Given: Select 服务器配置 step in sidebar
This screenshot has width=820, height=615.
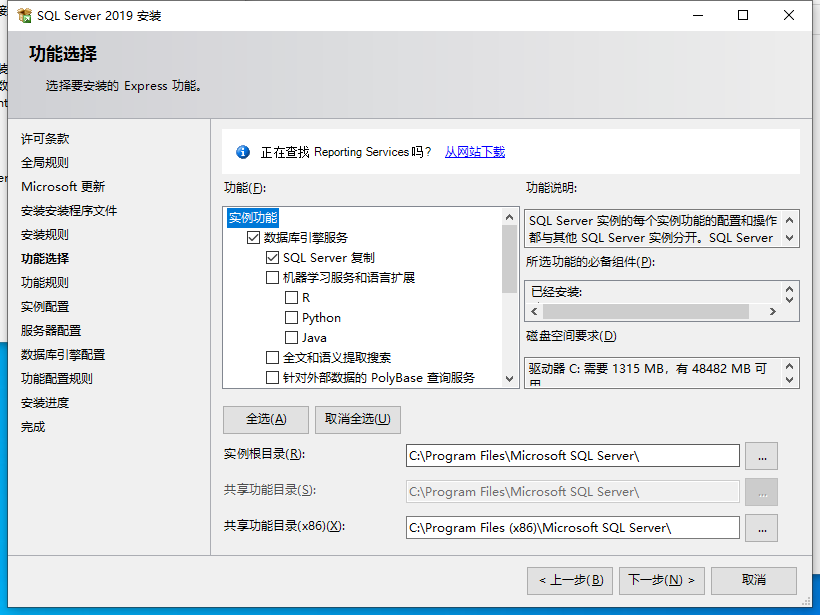Looking at the screenshot, I should [x=51, y=331].
